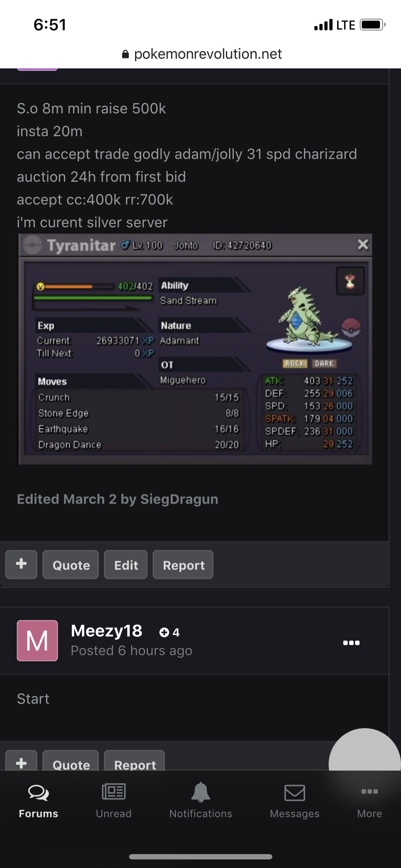Open the Tyranitar stats screenshot image
401x868 pixels.
click(195, 349)
